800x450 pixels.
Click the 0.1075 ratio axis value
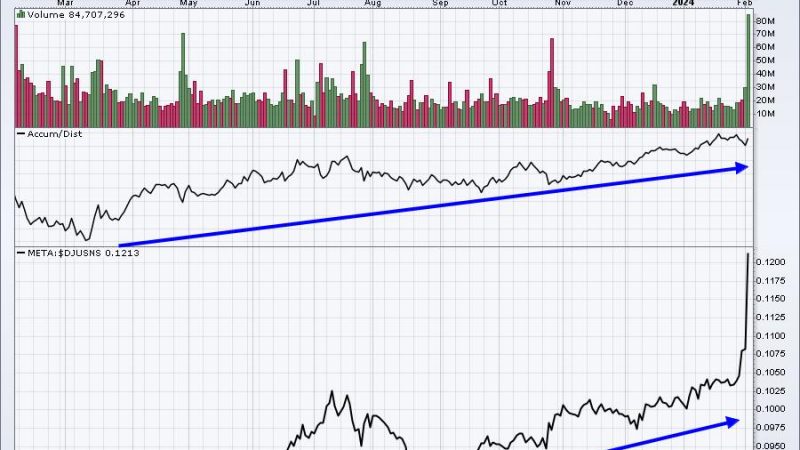(x=770, y=354)
